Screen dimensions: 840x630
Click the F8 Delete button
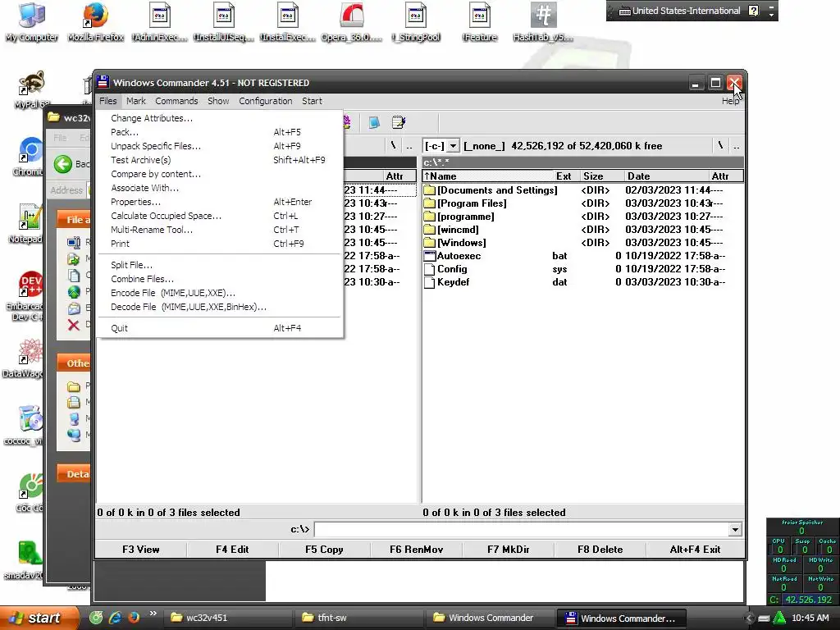[x=600, y=549]
